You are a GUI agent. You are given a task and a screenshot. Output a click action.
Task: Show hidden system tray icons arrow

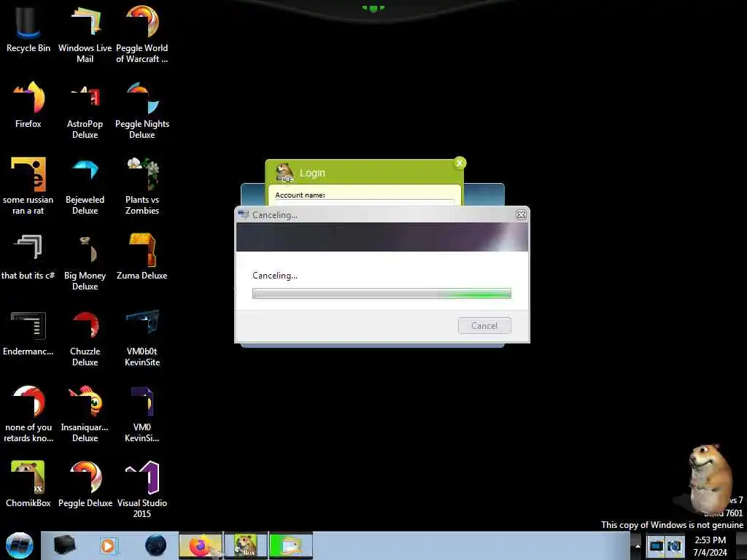point(638,545)
